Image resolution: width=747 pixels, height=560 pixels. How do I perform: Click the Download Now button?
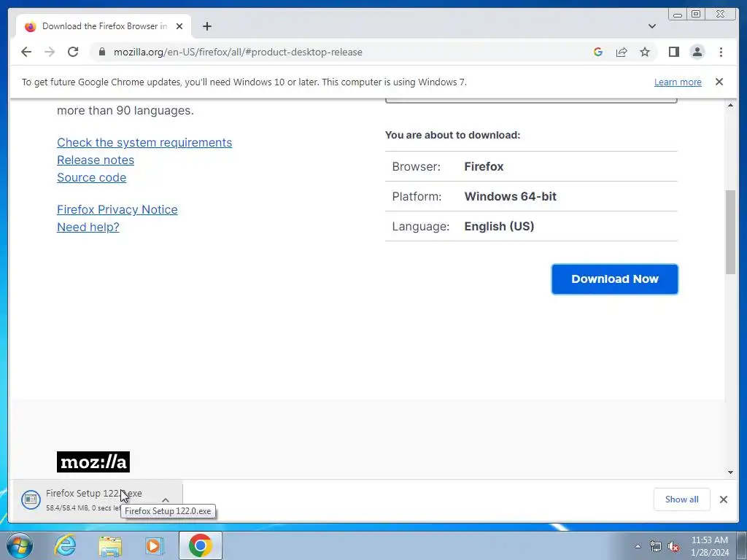pyautogui.click(x=614, y=279)
